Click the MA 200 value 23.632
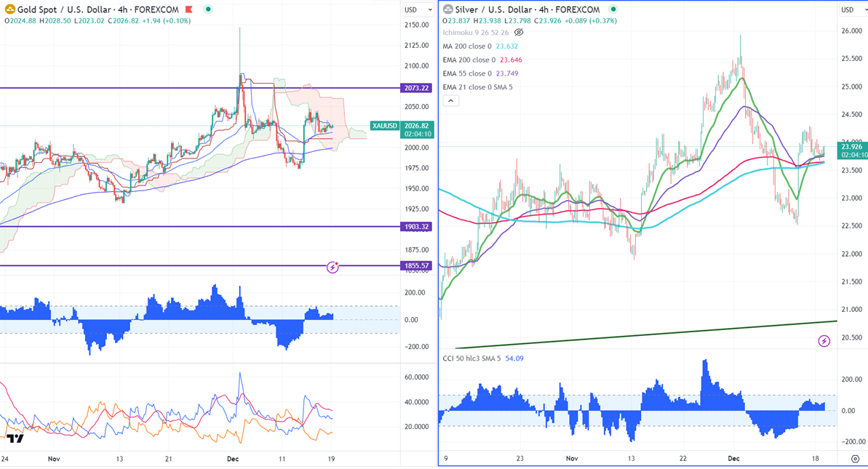 506,47
